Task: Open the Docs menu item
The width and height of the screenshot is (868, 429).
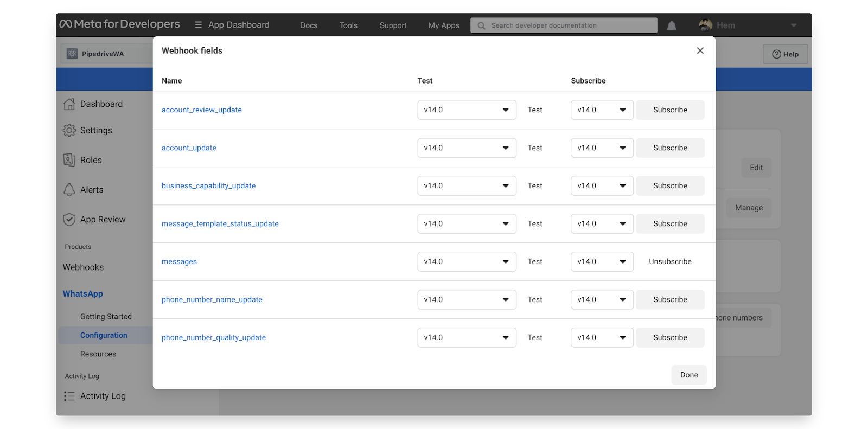Action: 309,25
